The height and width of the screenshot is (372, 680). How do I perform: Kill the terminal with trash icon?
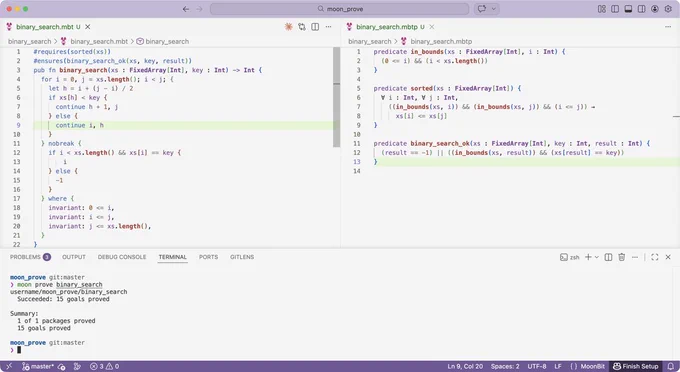[621, 257]
